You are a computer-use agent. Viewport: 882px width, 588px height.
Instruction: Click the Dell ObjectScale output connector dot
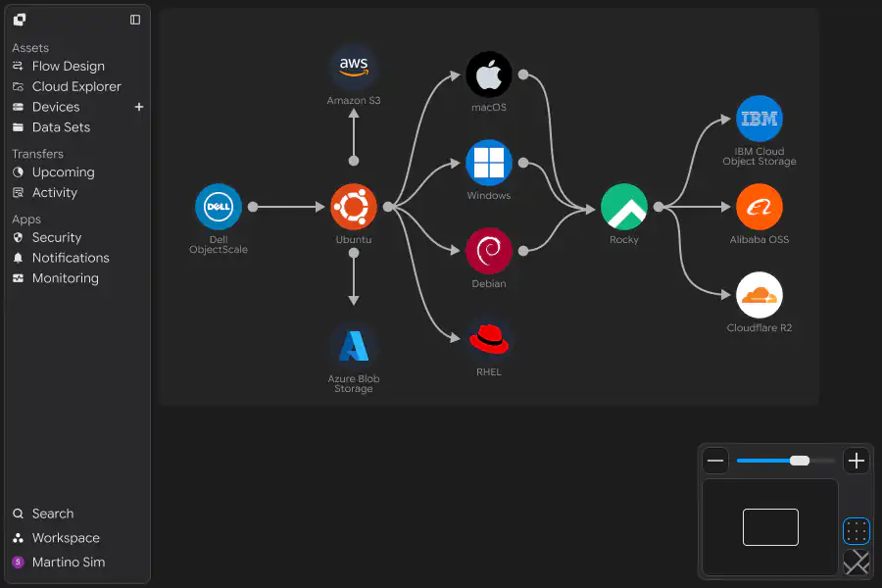coord(253,207)
